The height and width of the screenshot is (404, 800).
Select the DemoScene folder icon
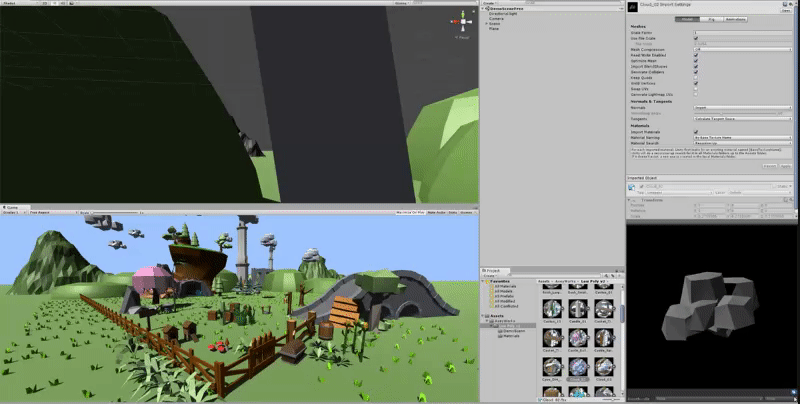point(501,331)
